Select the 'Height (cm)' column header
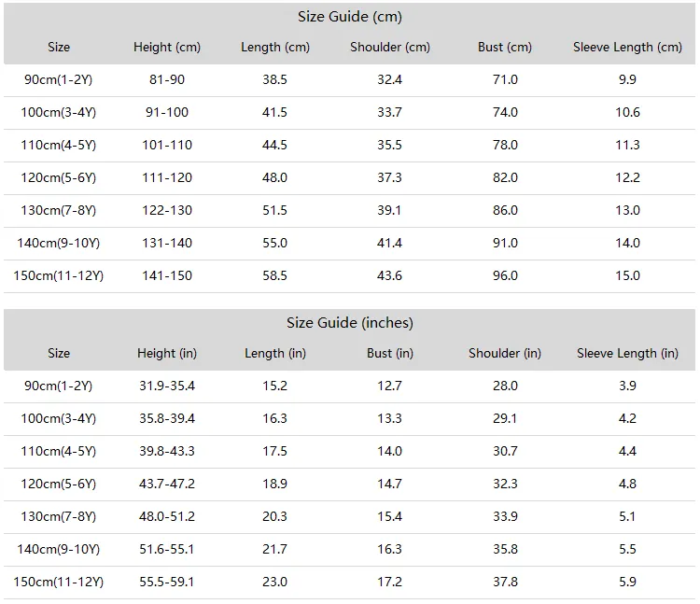700x604 pixels. (x=167, y=47)
